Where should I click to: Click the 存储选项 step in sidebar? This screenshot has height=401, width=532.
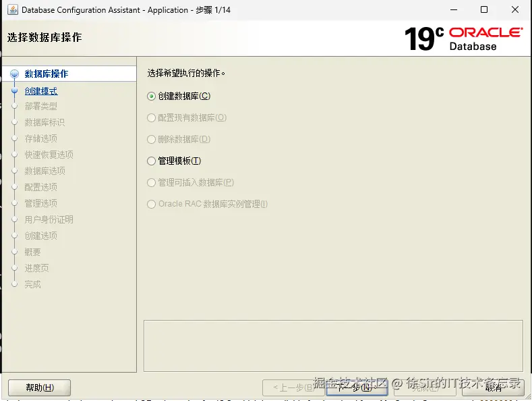coord(40,138)
